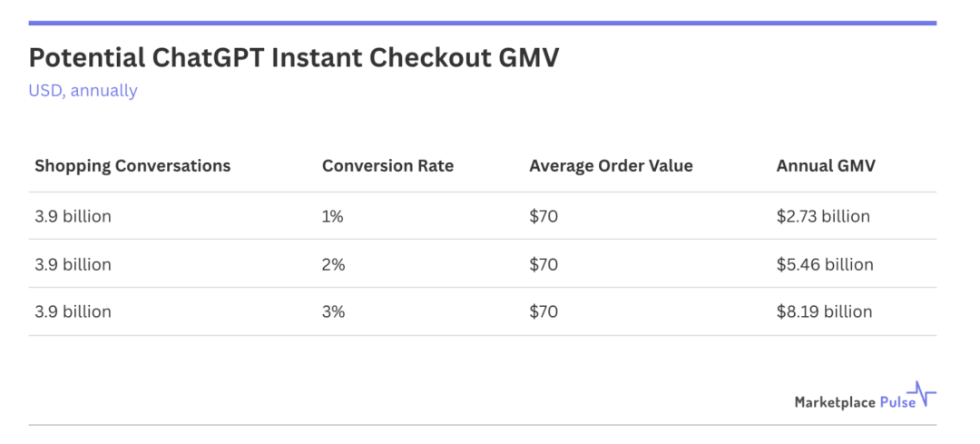Click the 2% conversion rate cell
This screenshot has width=980, height=444.
(335, 264)
